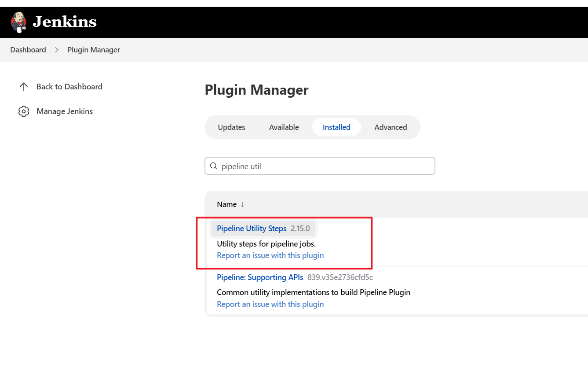
Task: Open Manage Jenkins sidebar label
Action: (x=65, y=111)
